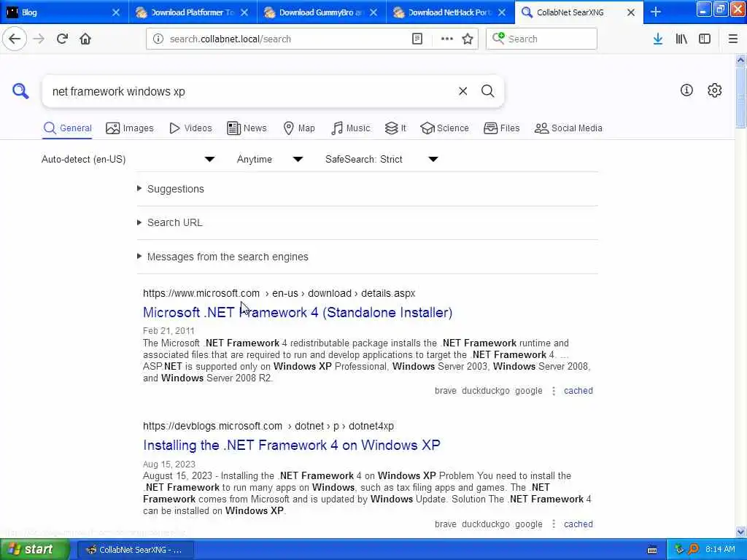Open options dots for Standalone Installer result

coord(553,391)
